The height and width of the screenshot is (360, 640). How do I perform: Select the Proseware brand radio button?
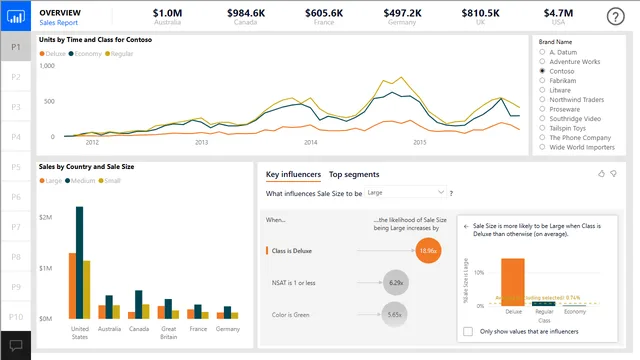point(542,109)
